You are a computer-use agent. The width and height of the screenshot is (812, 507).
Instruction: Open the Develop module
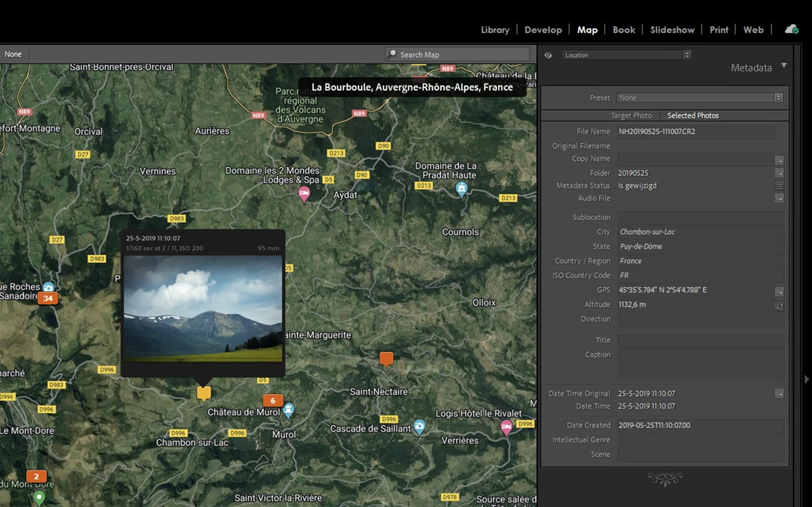pyautogui.click(x=543, y=30)
